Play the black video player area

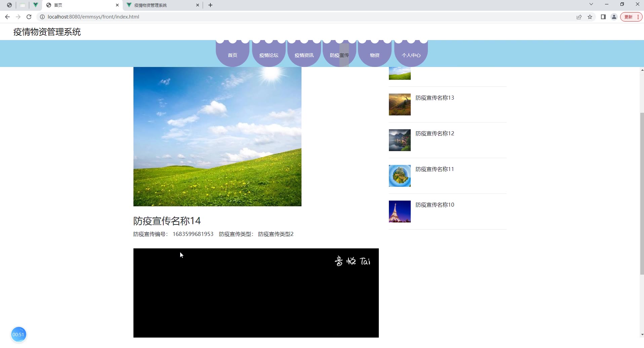256,293
